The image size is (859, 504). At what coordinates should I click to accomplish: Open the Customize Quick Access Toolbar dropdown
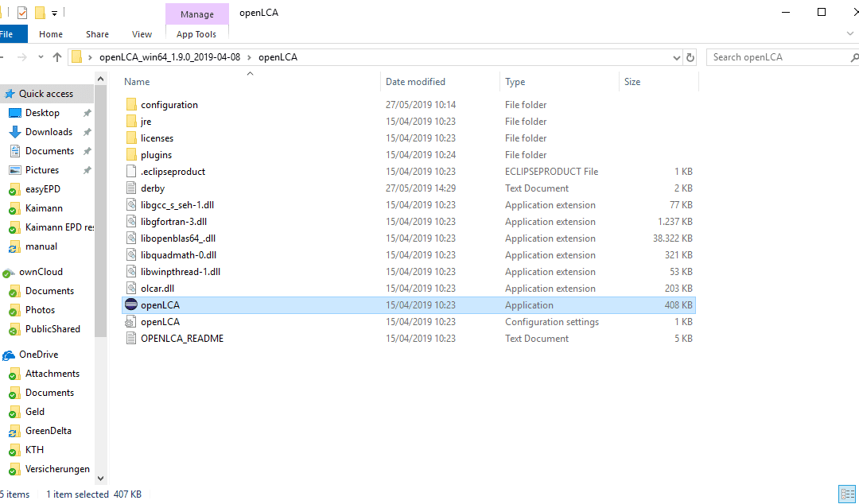pos(54,14)
